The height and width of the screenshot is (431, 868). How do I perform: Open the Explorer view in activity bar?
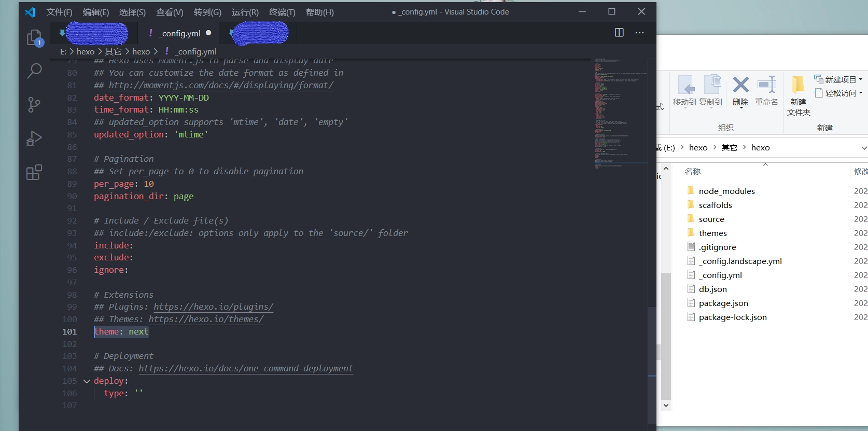pyautogui.click(x=34, y=38)
